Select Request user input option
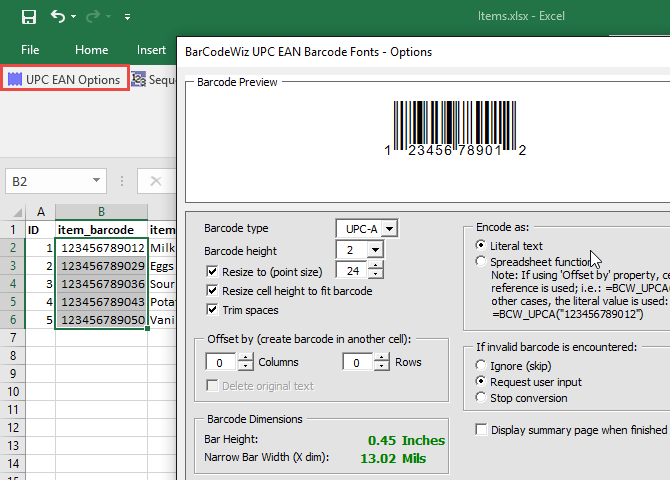Screen dimensions: 670x480 point(481,381)
